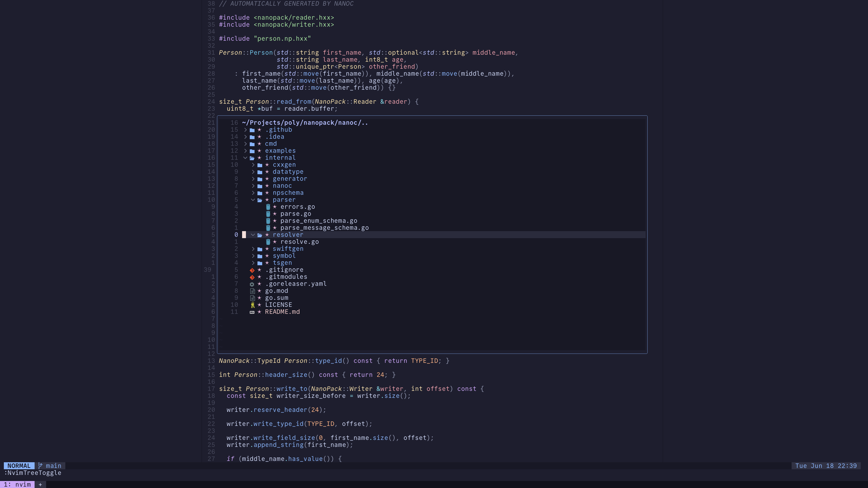Expand the swiftgen folder
The image size is (868, 488).
click(253, 249)
